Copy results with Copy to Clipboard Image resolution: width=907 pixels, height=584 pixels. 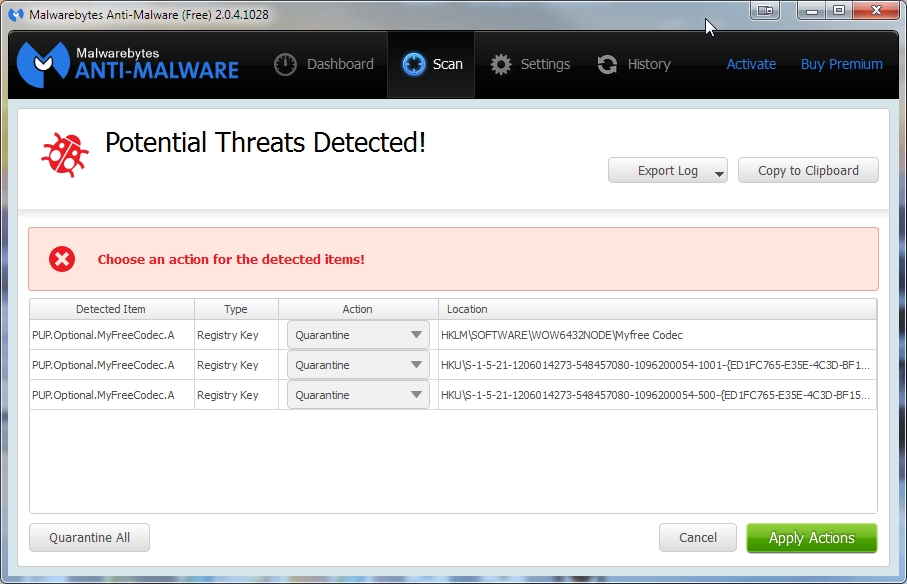(808, 171)
